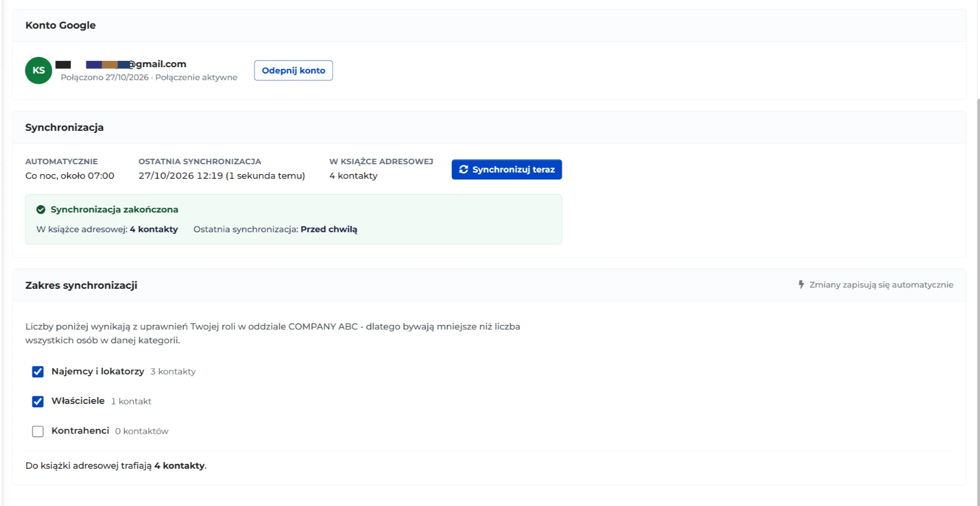Click the W KSIĄŻCE ADRESOWEJ column label
The height and width of the screenshot is (506, 980).
(x=381, y=162)
